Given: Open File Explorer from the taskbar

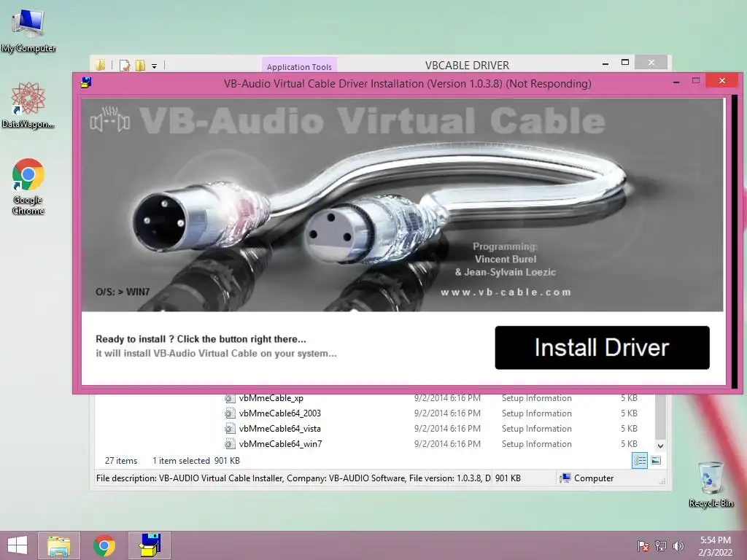Looking at the screenshot, I should (58, 545).
